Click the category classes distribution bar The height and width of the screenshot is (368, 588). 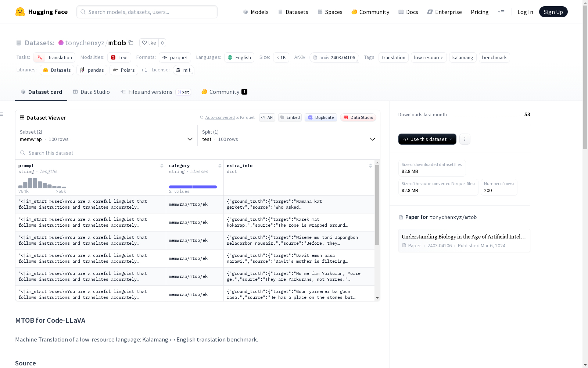pyautogui.click(x=193, y=187)
